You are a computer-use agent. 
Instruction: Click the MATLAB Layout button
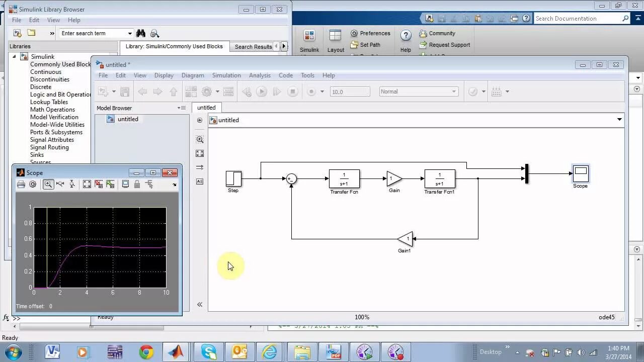[x=336, y=41]
